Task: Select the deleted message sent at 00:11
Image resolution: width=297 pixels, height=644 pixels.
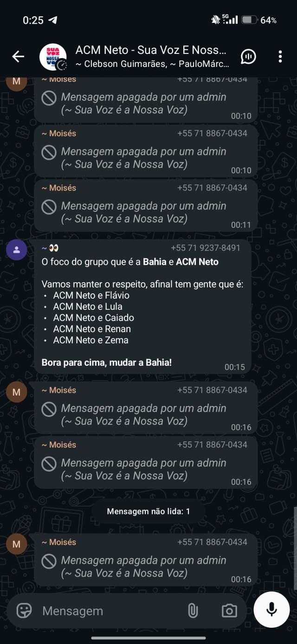Action: pyautogui.click(x=146, y=205)
